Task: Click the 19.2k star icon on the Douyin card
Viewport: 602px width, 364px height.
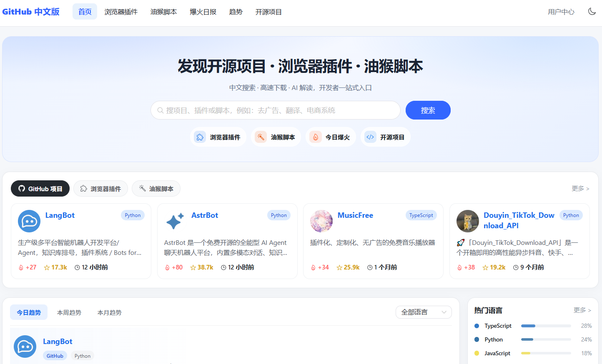Action: click(x=485, y=267)
